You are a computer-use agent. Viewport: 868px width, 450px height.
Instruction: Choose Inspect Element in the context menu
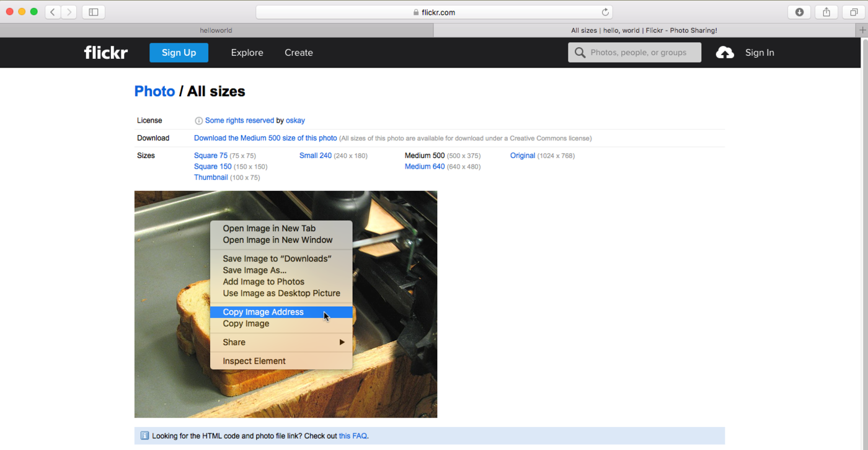pyautogui.click(x=254, y=361)
